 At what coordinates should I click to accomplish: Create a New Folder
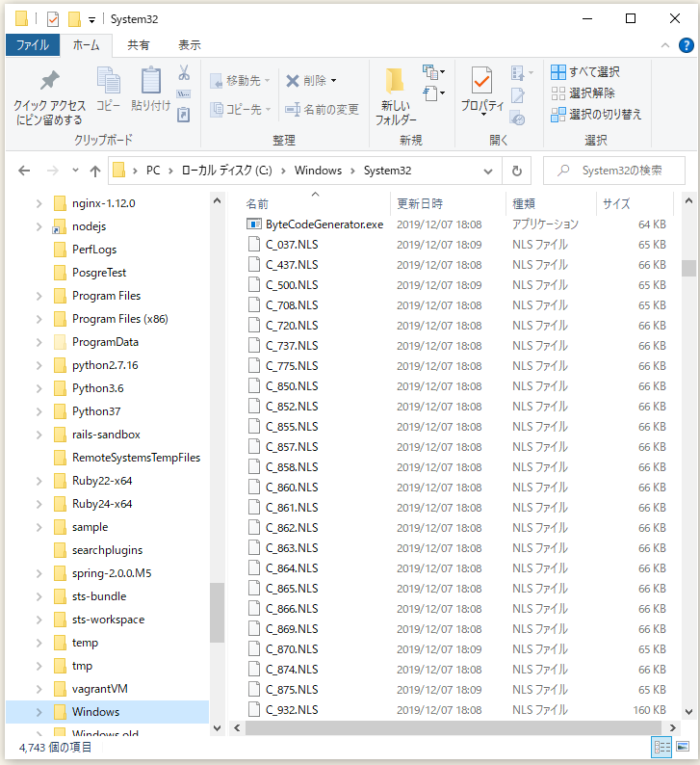(396, 95)
